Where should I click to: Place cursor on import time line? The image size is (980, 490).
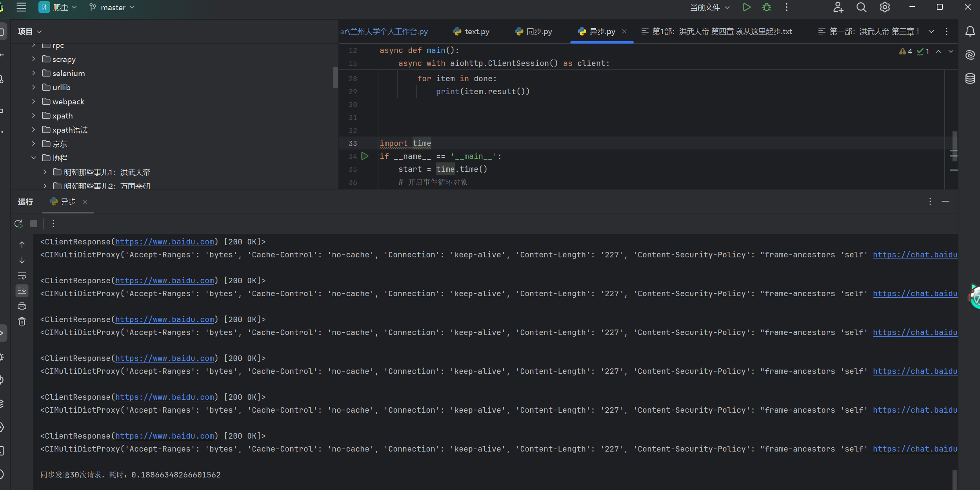pos(405,143)
